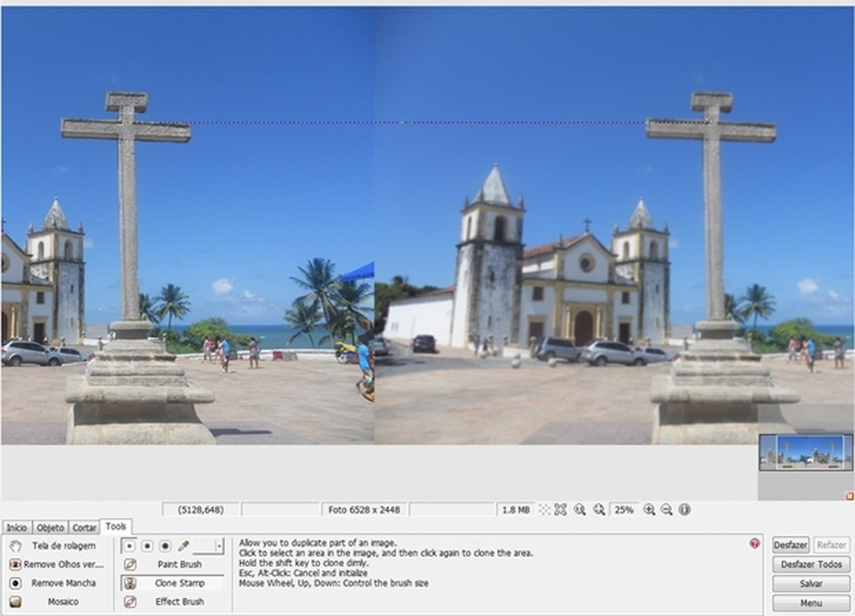Open the Cortar tab
855x616 pixels.
pos(84,527)
